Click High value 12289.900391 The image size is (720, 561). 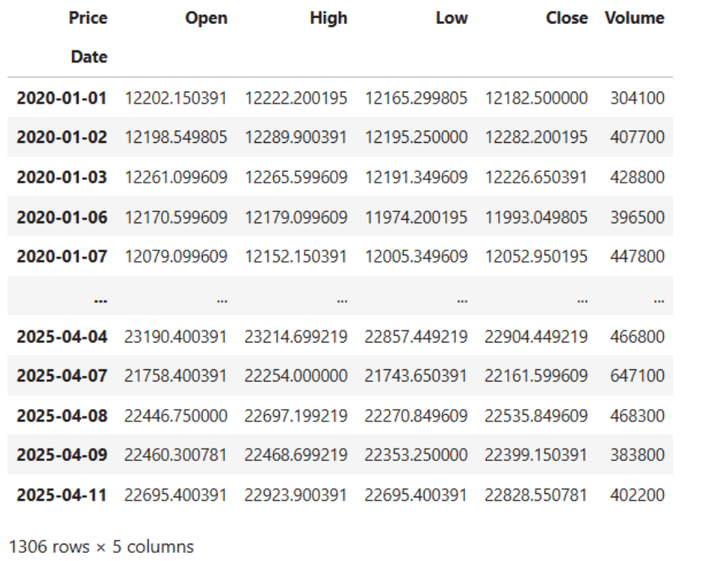(296, 138)
